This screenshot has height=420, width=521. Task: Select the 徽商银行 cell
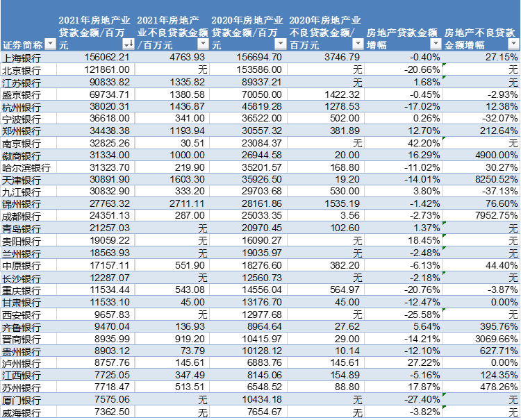click(x=29, y=155)
